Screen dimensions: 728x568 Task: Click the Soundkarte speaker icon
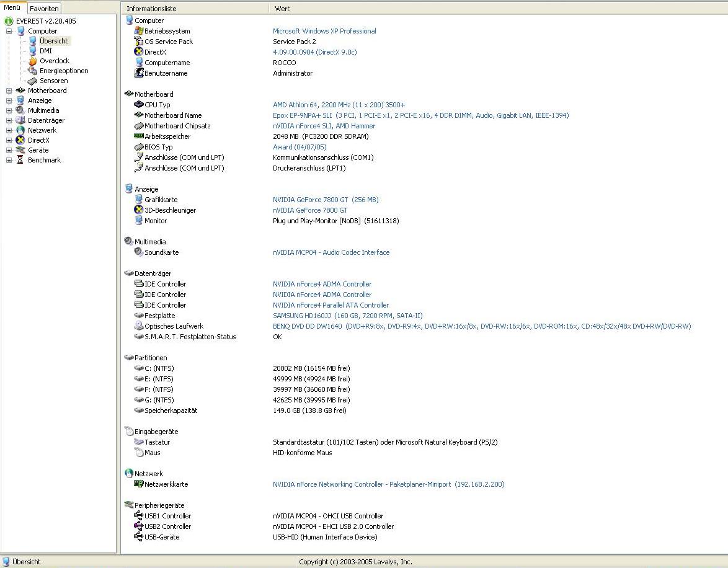tap(139, 252)
